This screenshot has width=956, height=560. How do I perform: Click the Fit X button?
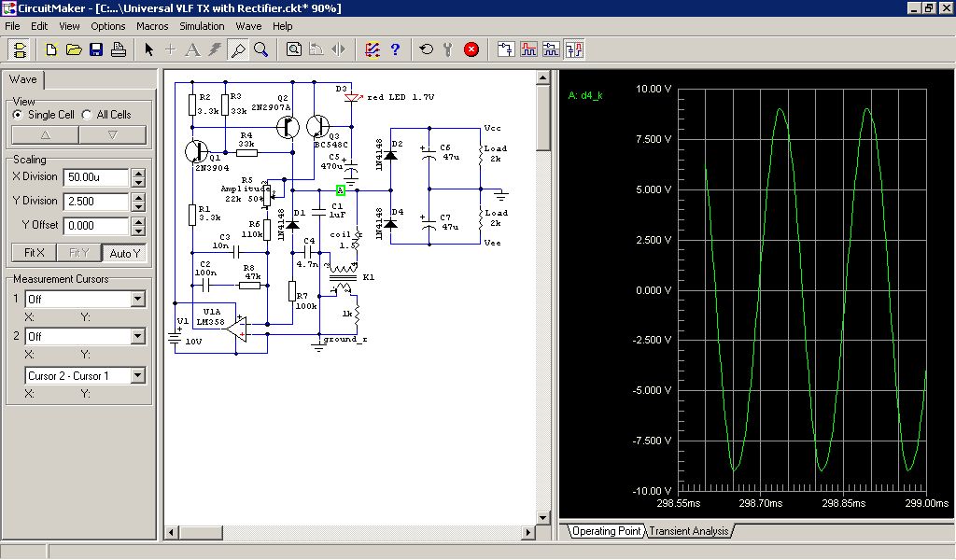point(35,253)
